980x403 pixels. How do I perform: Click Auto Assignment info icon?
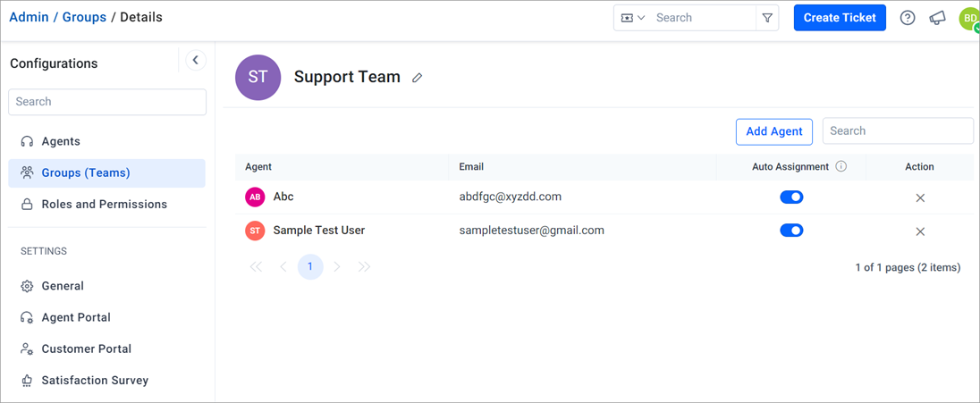[841, 167]
